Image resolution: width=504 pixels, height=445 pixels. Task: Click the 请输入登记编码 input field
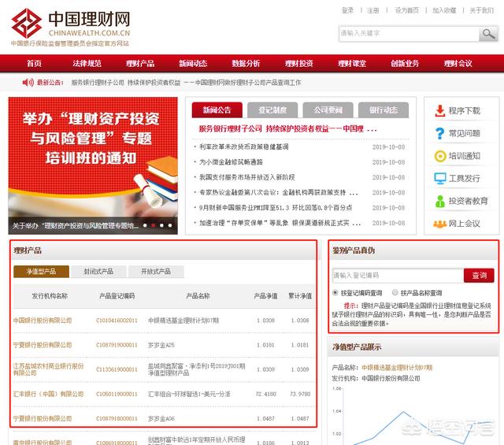click(x=397, y=276)
